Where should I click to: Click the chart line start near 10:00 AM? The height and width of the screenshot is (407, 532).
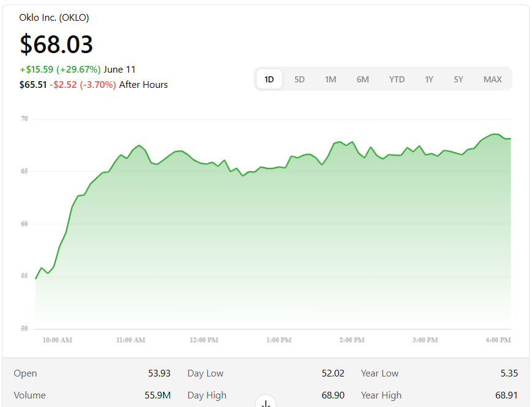coord(36,279)
